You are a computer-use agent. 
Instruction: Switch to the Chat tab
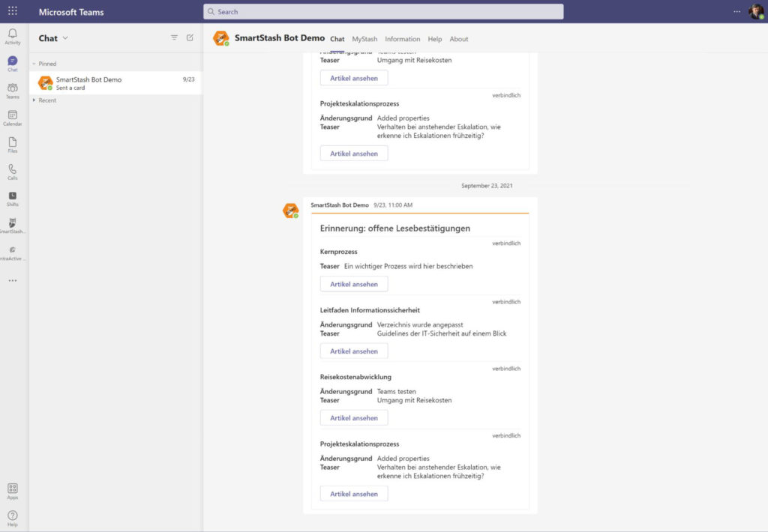click(337, 39)
